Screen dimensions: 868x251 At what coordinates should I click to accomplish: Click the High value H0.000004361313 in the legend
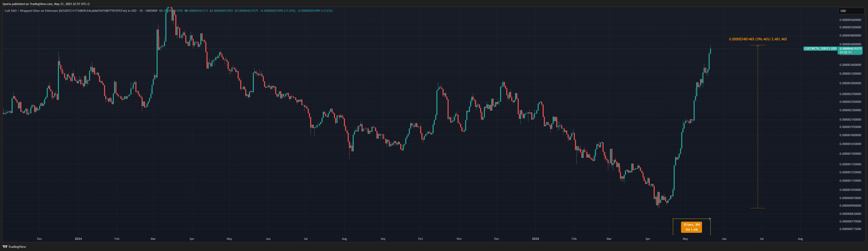[x=196, y=11]
